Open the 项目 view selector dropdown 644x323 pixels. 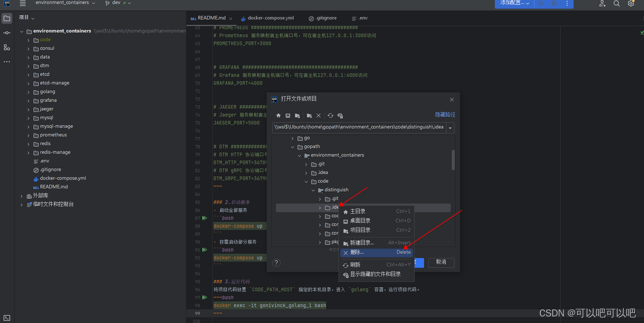27,18
